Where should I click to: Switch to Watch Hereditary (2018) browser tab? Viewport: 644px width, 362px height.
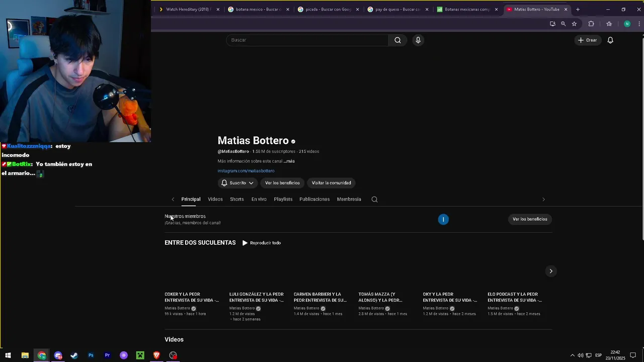(x=187, y=9)
